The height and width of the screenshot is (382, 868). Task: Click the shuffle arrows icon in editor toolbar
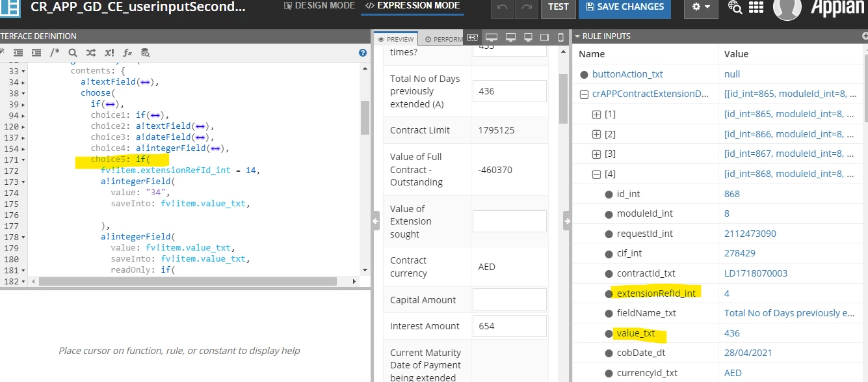pyautogui.click(x=91, y=53)
